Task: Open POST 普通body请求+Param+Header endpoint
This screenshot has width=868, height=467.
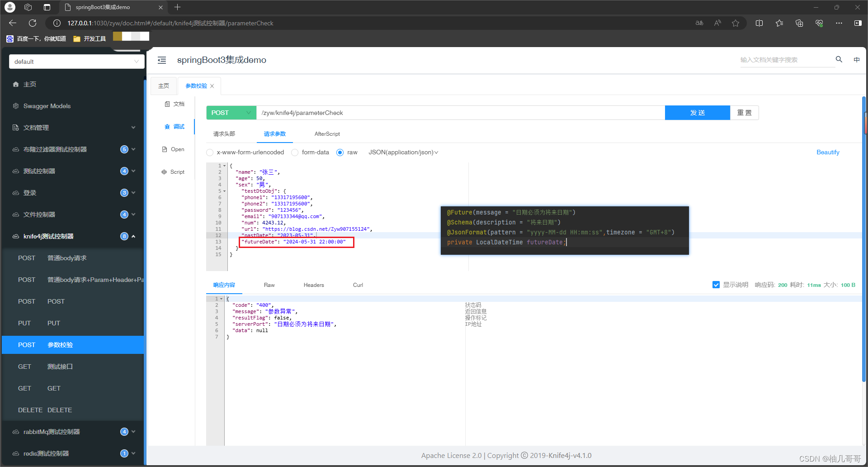Action: coord(72,280)
